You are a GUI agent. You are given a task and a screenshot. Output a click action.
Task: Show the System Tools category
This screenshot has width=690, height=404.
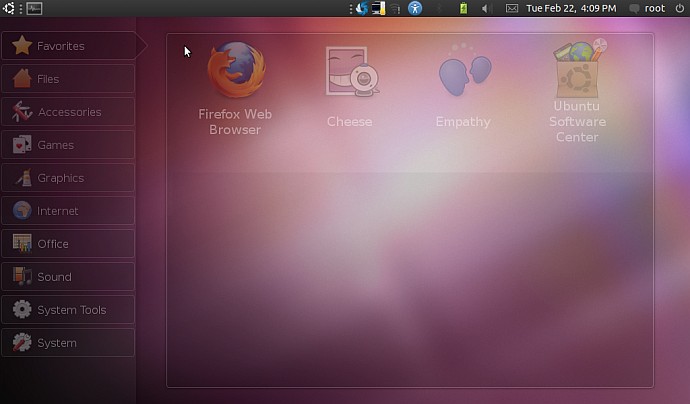[69, 310]
